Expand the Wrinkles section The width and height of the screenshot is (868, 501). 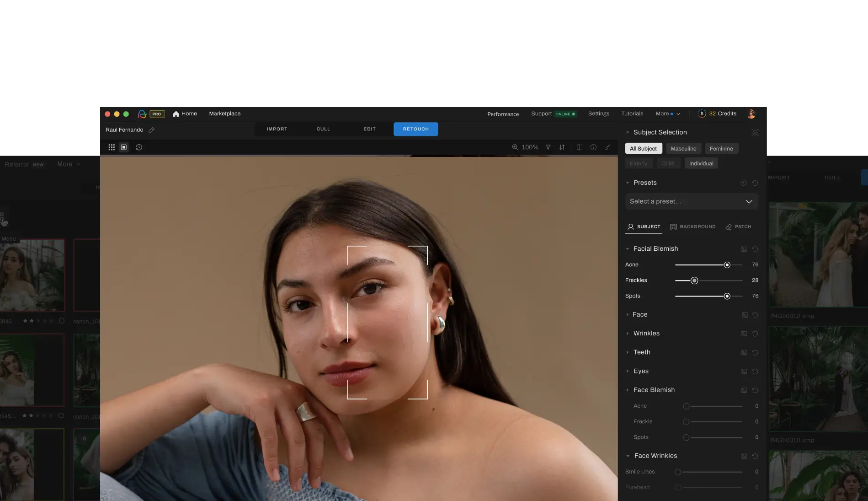pyautogui.click(x=646, y=334)
